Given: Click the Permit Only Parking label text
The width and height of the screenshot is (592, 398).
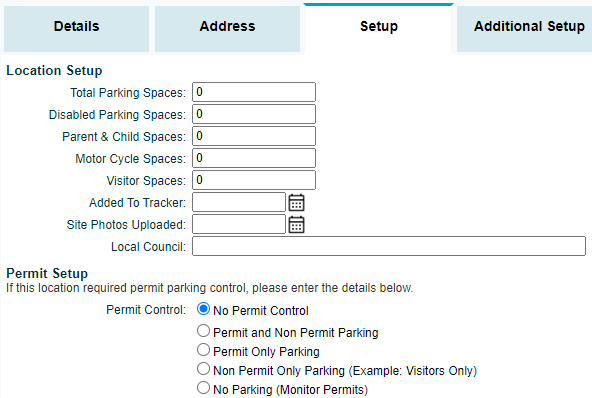Looking at the screenshot, I should 266,352.
